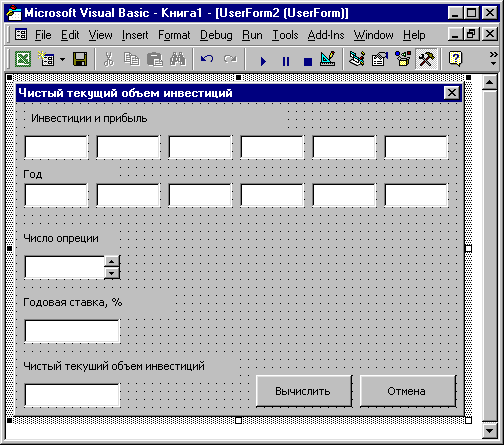Viewport: 504px width, 445px height.
Task: Click the vertical scrollbar down arrow
Action: tap(489, 431)
